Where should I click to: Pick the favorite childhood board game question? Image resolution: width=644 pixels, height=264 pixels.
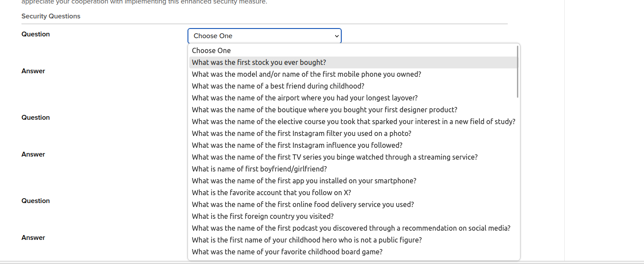pyautogui.click(x=287, y=252)
